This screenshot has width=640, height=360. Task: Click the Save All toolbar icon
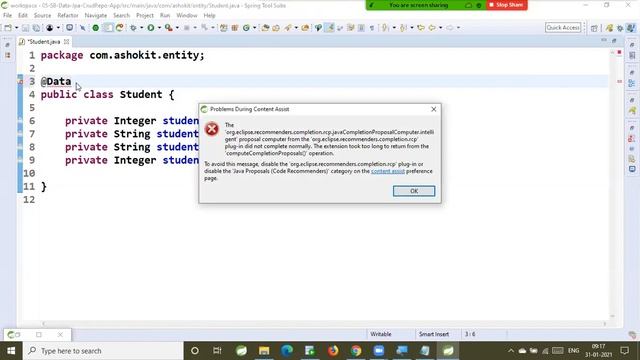pyautogui.click(x=36, y=28)
